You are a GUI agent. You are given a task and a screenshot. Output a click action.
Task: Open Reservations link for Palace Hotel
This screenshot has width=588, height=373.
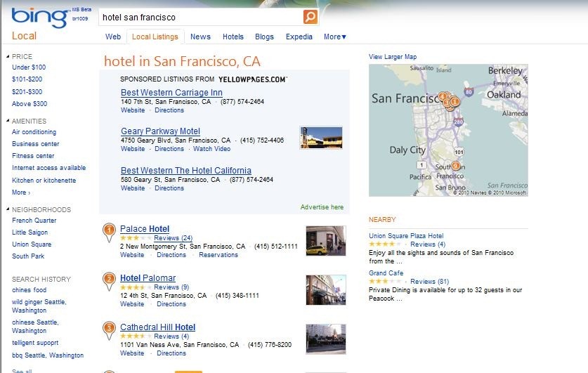[218, 255]
